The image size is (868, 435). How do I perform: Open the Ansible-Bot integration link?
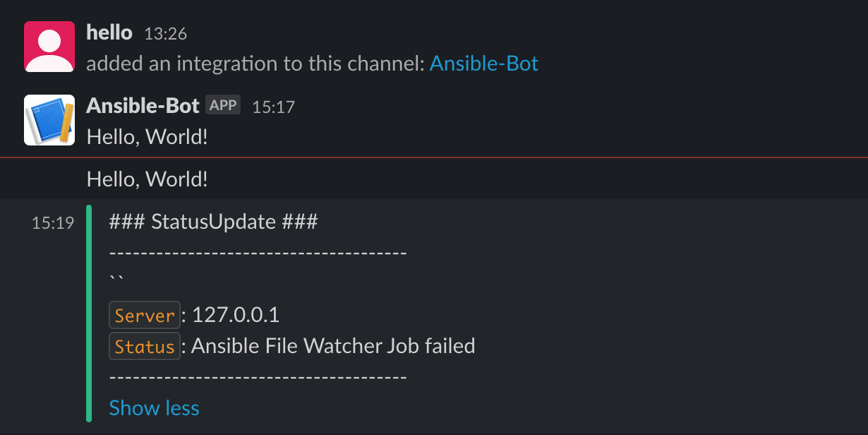[484, 64]
